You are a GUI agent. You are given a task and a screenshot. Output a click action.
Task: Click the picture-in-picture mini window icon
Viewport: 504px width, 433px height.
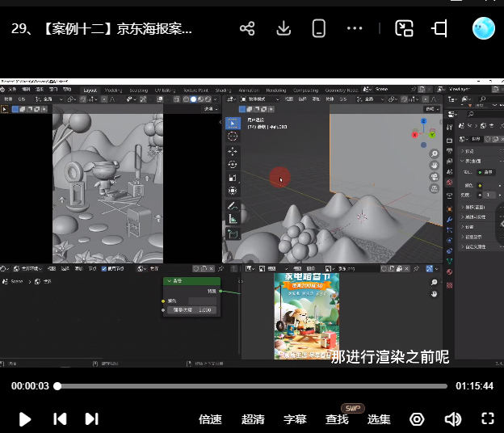[404, 29]
